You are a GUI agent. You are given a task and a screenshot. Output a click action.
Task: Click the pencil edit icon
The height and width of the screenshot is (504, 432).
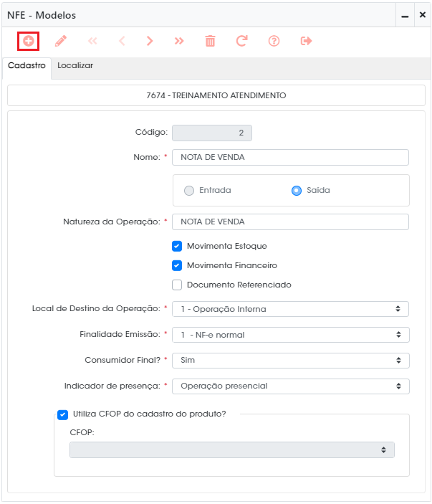(61, 41)
